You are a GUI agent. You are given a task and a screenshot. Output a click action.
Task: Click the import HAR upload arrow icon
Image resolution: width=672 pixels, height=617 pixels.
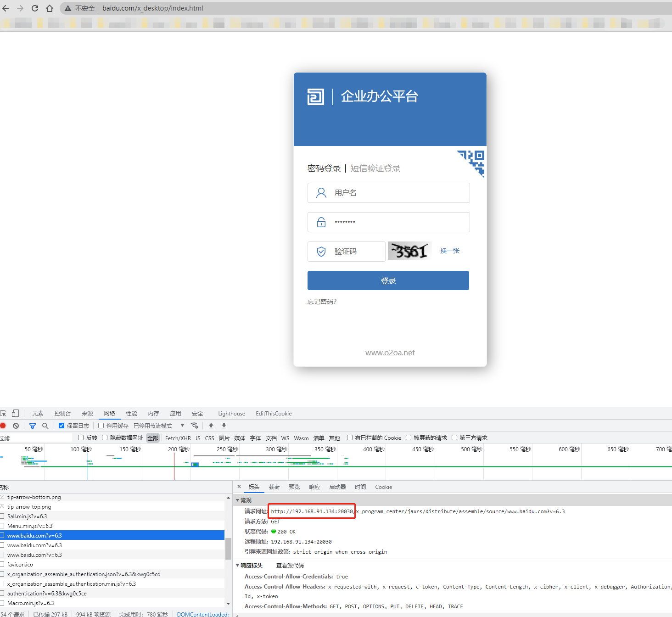(211, 426)
